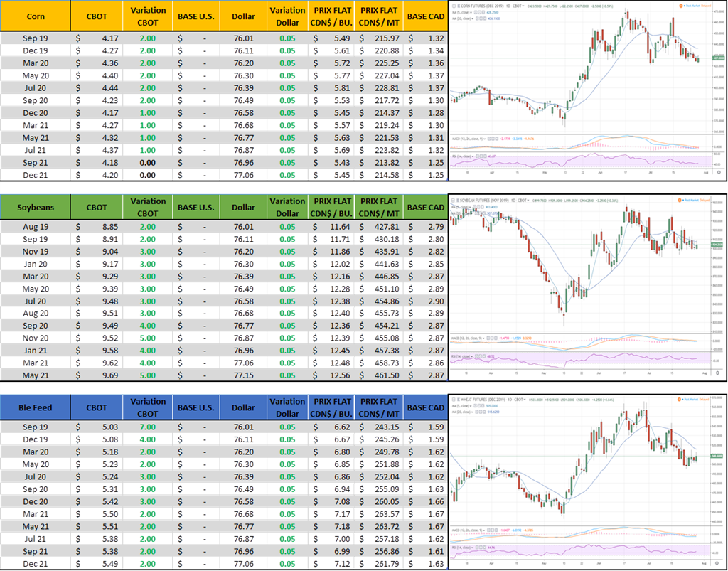Open chart settings gear on corn chart

[x=718, y=172]
